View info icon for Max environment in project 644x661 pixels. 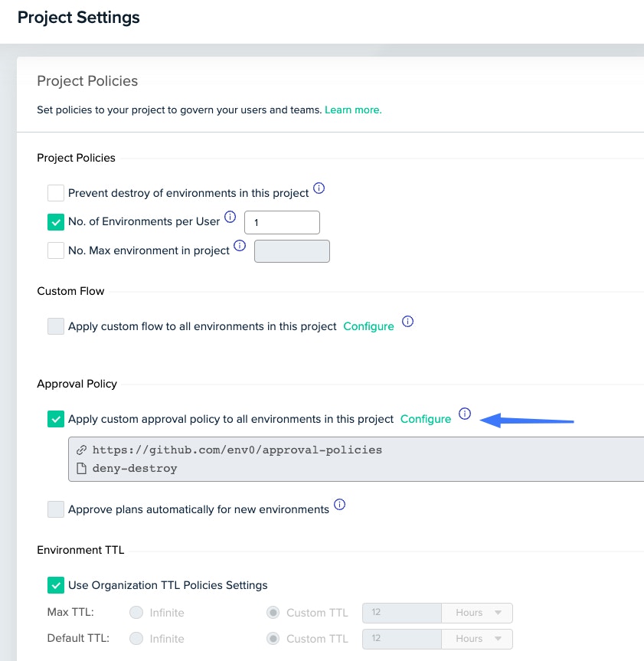tap(238, 245)
